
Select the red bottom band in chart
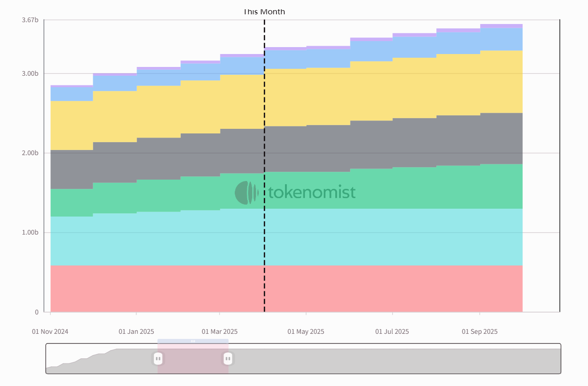click(286, 289)
